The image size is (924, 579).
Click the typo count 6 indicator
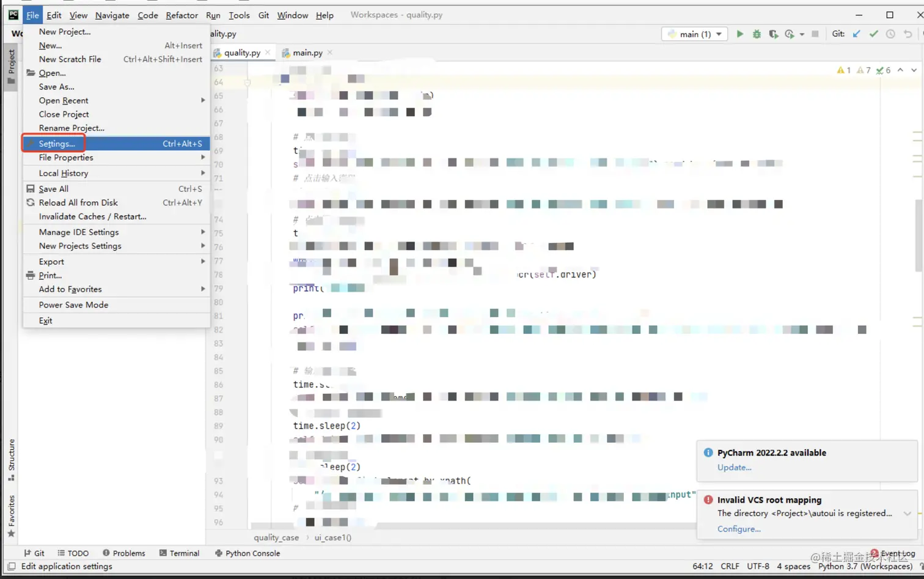pyautogui.click(x=883, y=70)
